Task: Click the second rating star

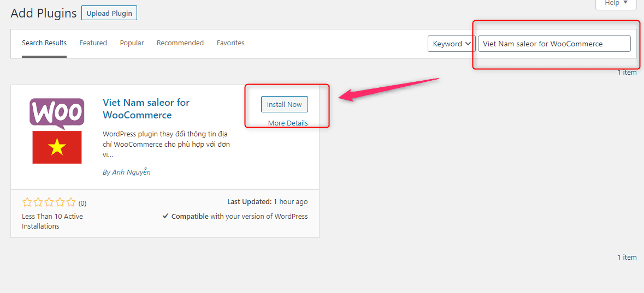Action: pos(38,202)
